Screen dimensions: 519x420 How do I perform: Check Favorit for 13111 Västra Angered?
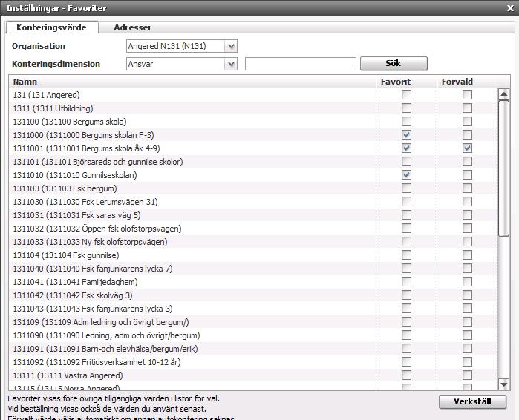[x=406, y=375]
